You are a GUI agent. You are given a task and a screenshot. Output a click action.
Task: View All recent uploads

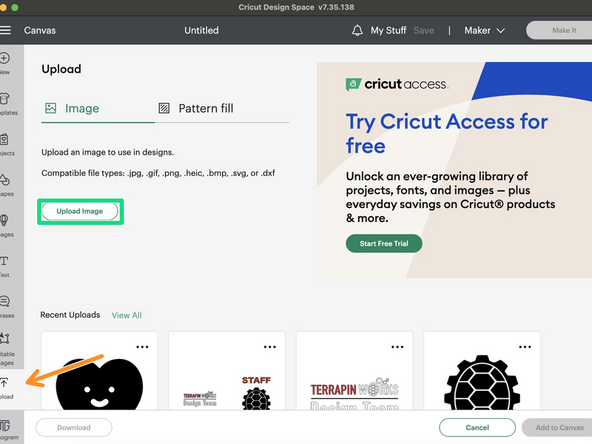(x=126, y=315)
